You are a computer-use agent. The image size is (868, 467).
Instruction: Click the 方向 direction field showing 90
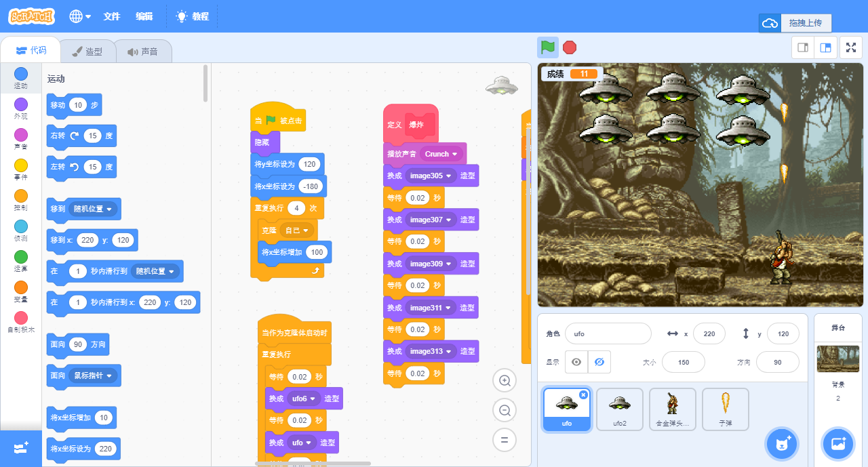tap(778, 362)
